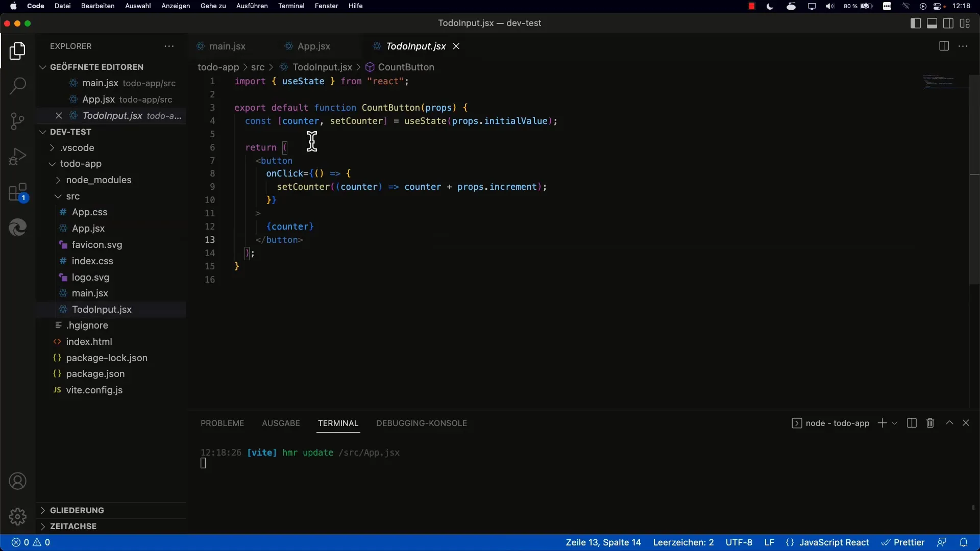Open index.html in file tree

point(89,342)
